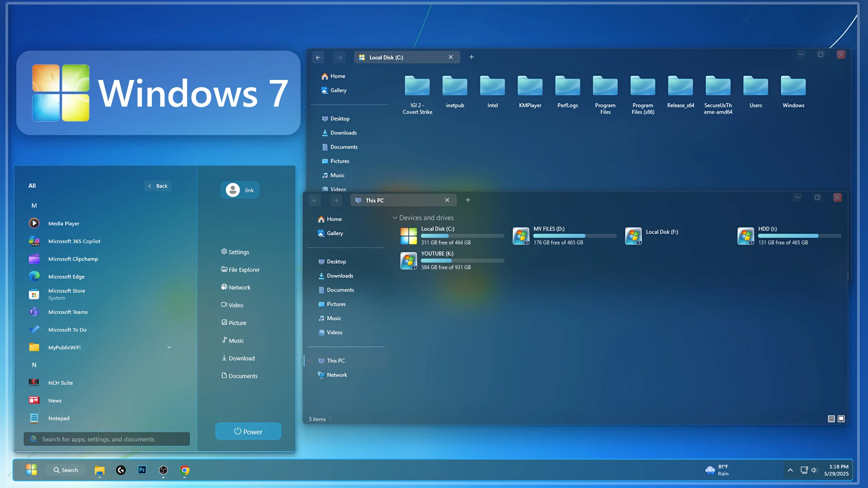
Task: Select the This PC tab
Action: coord(403,200)
